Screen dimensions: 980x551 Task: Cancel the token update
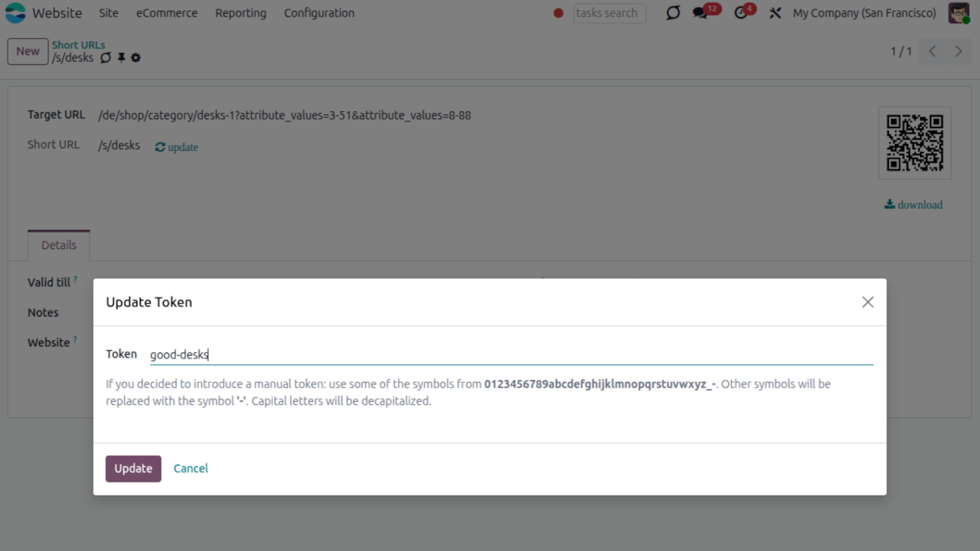point(191,469)
